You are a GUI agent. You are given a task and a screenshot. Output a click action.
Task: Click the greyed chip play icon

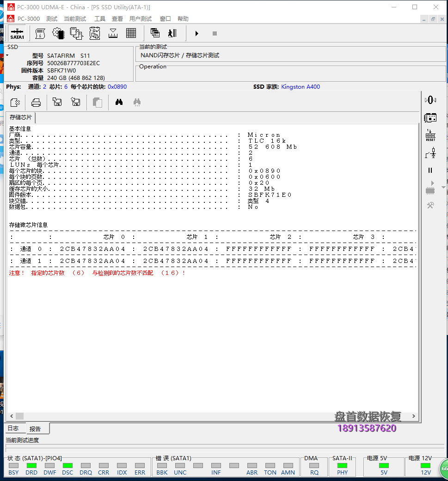click(430, 188)
